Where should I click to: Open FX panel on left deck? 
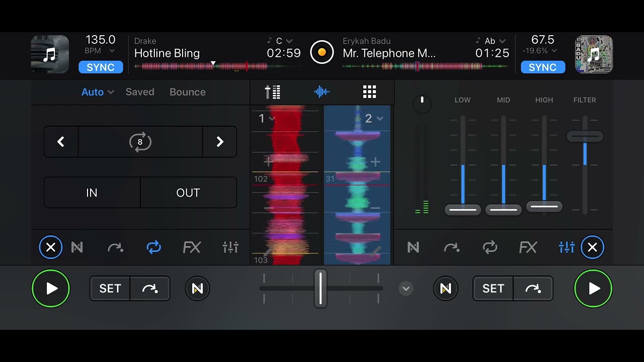pos(192,247)
